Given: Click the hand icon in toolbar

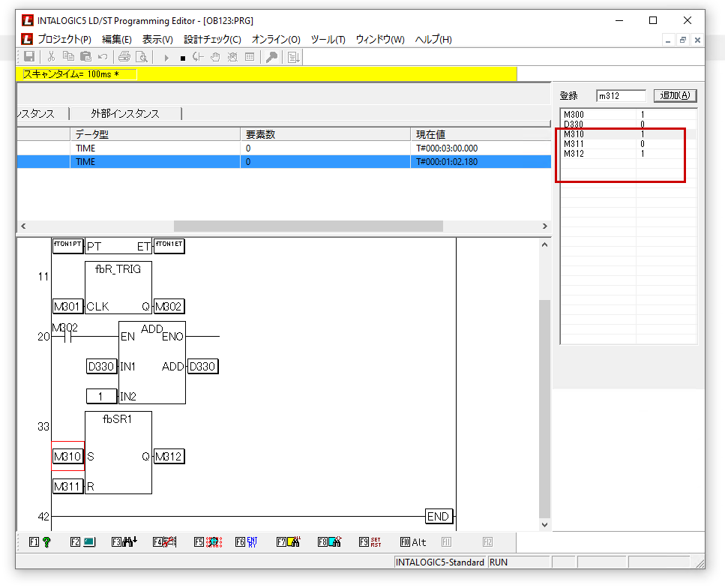Looking at the screenshot, I should (x=215, y=57).
